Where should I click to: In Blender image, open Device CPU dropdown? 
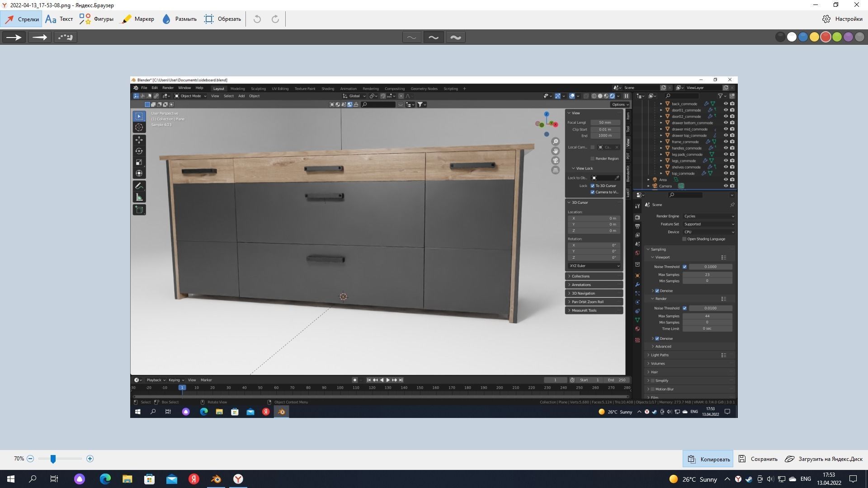click(709, 232)
